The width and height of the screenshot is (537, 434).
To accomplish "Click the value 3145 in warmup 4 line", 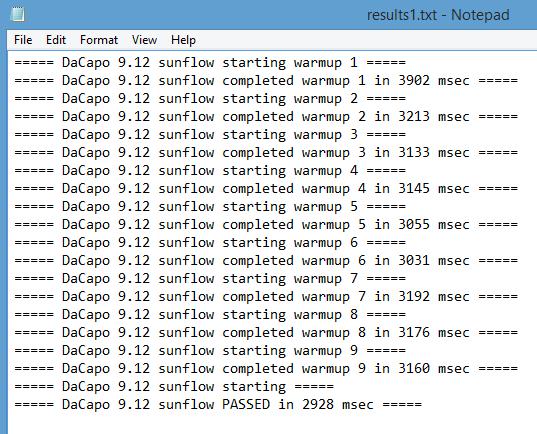I will tap(414, 188).
